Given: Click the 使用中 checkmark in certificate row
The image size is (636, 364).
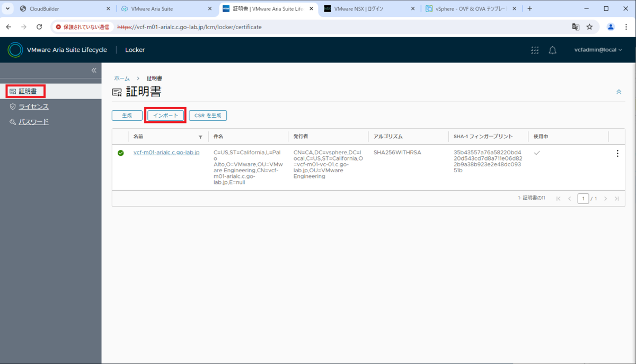Looking at the screenshot, I should click(x=537, y=153).
